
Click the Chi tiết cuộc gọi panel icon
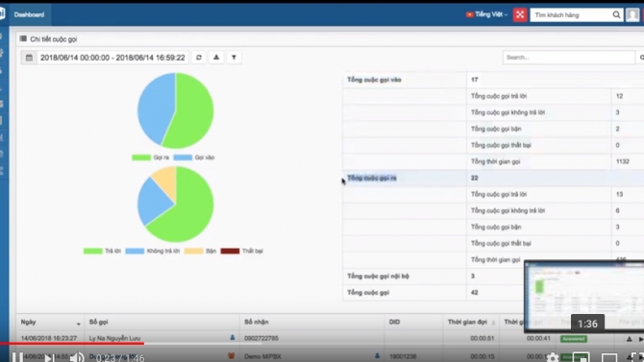point(23,38)
